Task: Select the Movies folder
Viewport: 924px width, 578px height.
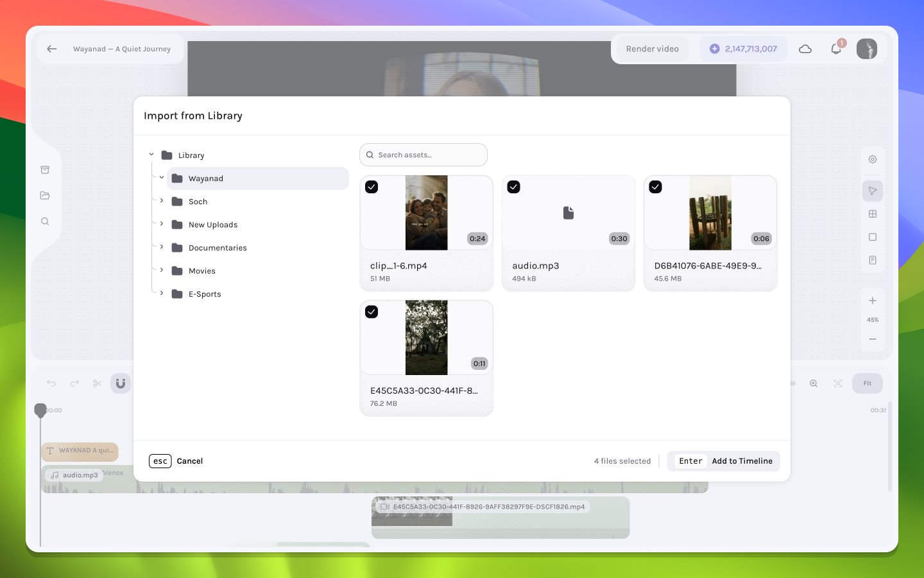Action: pyautogui.click(x=257, y=271)
